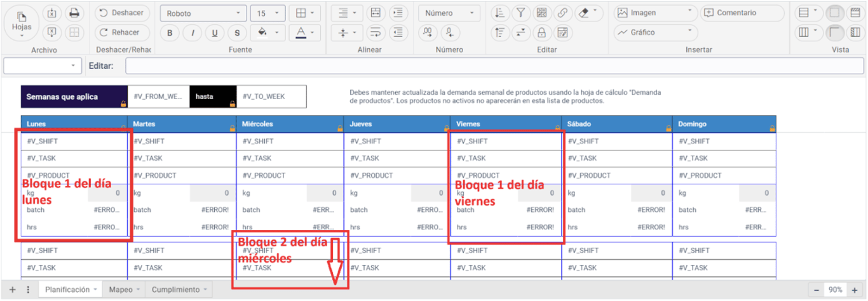
Task: Open the cell name box dropdown
Action: [x=43, y=65]
